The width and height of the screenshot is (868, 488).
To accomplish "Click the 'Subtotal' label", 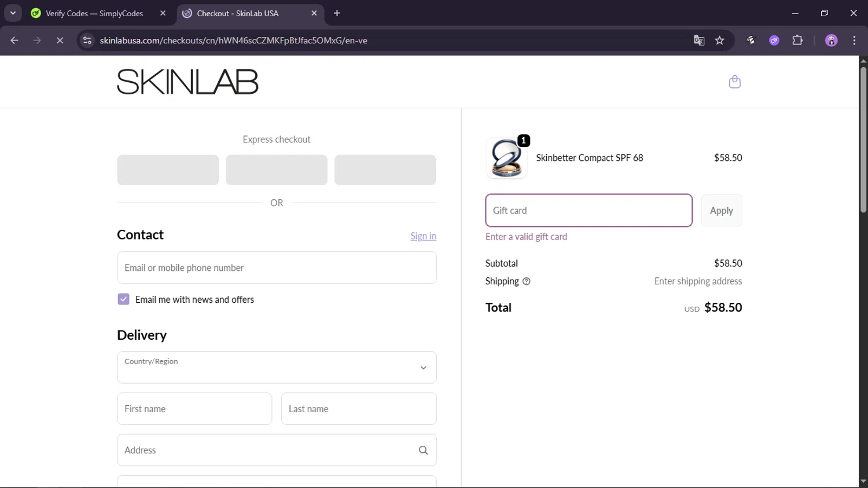I will pos(502,263).
